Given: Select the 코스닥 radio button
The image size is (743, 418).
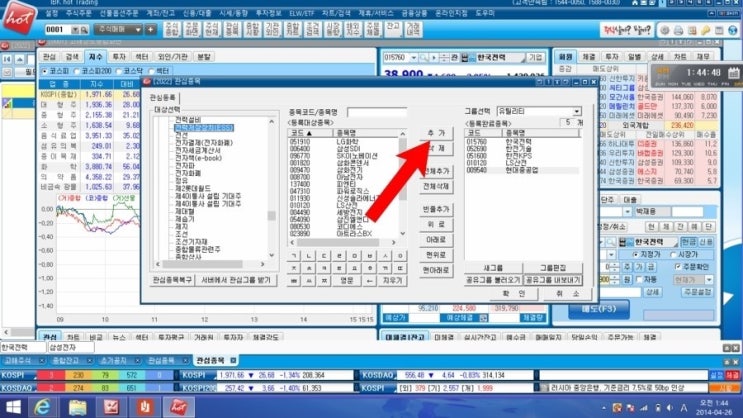Looking at the screenshot, I should [x=119, y=71].
